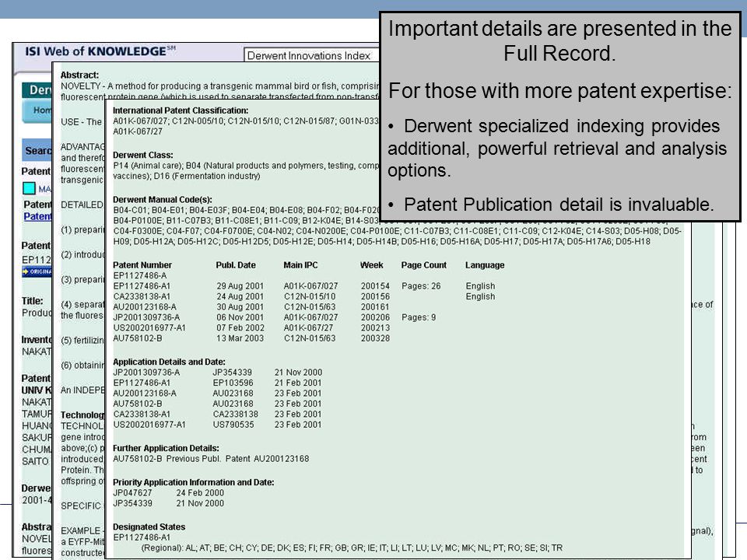Click publication date 29 Aug 2001

click(x=240, y=285)
